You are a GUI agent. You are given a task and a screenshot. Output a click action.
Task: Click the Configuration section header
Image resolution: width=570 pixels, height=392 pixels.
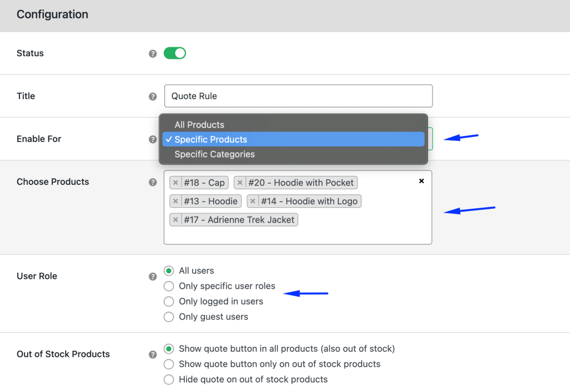[x=52, y=14]
